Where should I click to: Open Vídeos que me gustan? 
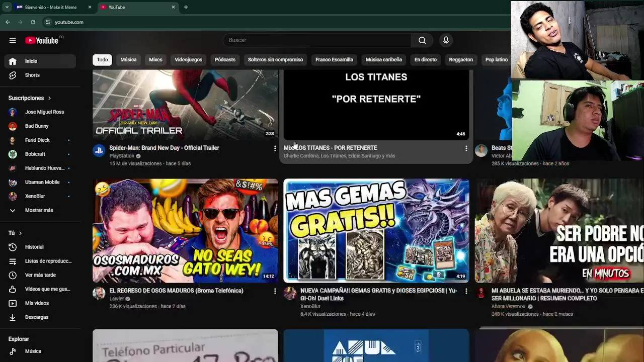40,289
